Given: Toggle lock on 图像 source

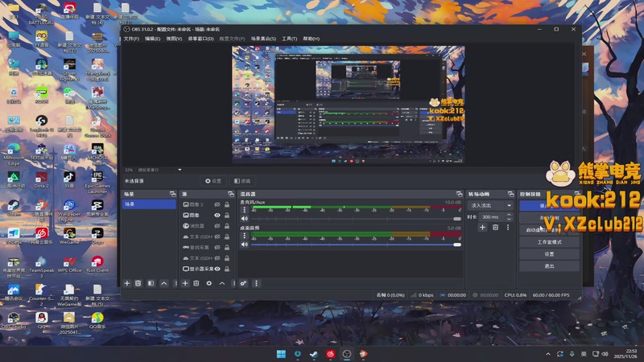Looking at the screenshot, I should [x=227, y=216].
